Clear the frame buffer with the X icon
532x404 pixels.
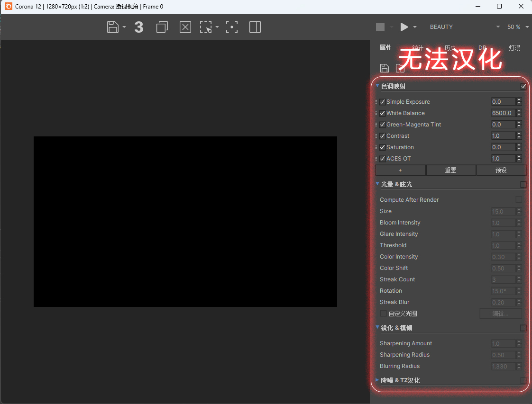(185, 27)
